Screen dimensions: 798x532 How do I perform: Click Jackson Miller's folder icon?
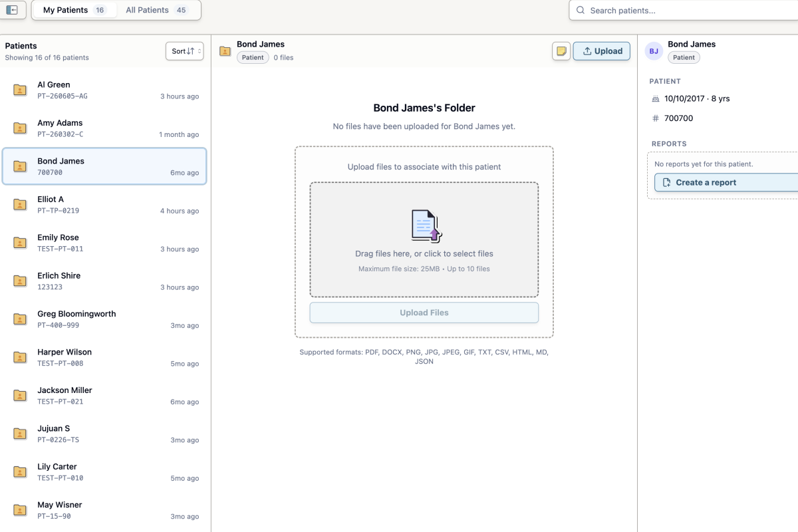point(20,396)
